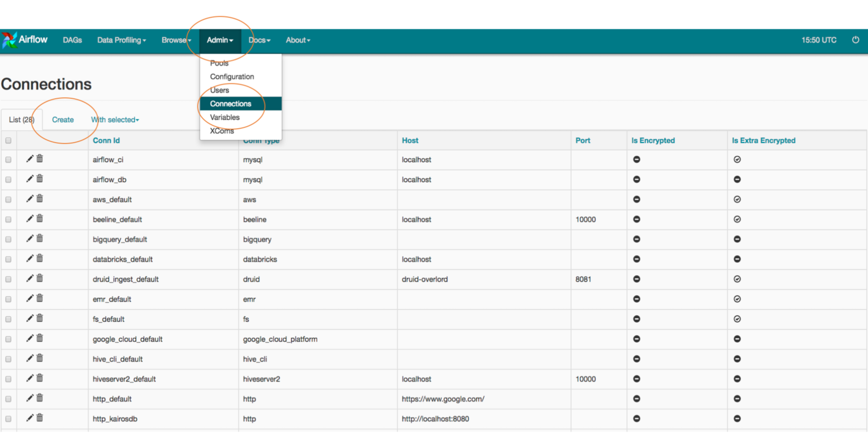Sort table by Host column header
This screenshot has width=868, height=437.
(410, 140)
